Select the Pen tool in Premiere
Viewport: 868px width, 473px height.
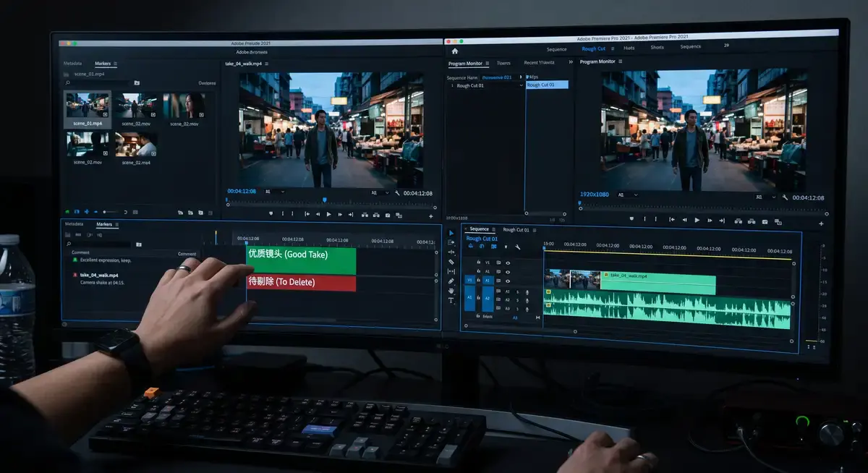pos(451,281)
